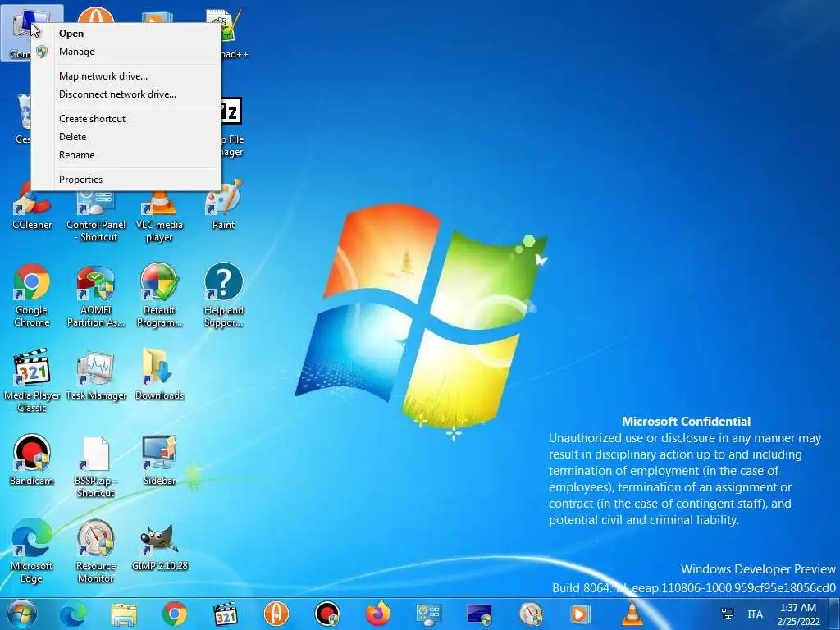840x630 pixels.
Task: Choose Delete in the context menu
Action: tap(126, 137)
